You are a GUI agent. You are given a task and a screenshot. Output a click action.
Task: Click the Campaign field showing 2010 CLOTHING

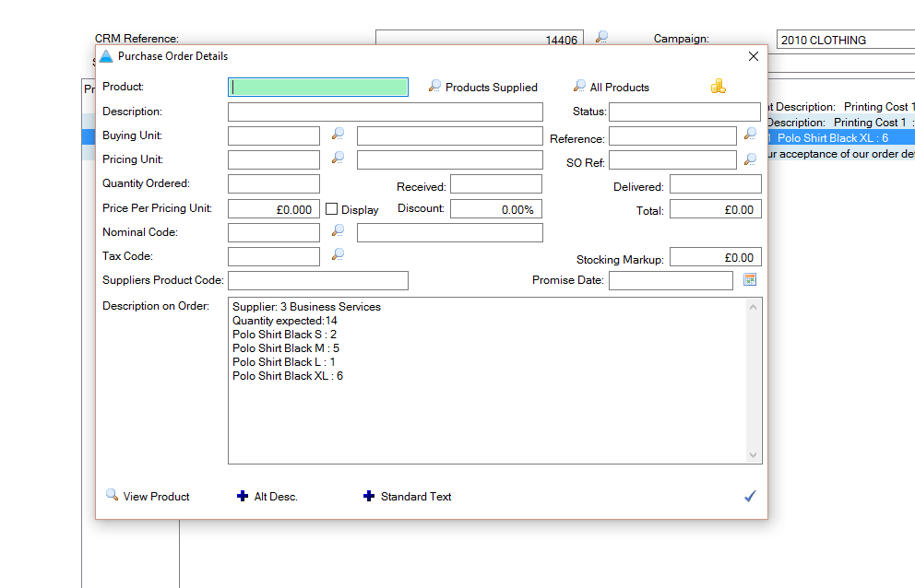(846, 40)
